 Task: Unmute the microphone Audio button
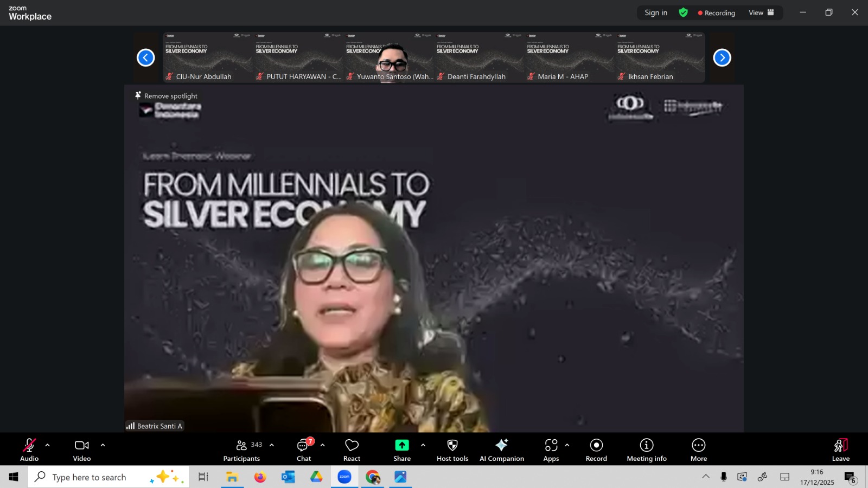29,450
